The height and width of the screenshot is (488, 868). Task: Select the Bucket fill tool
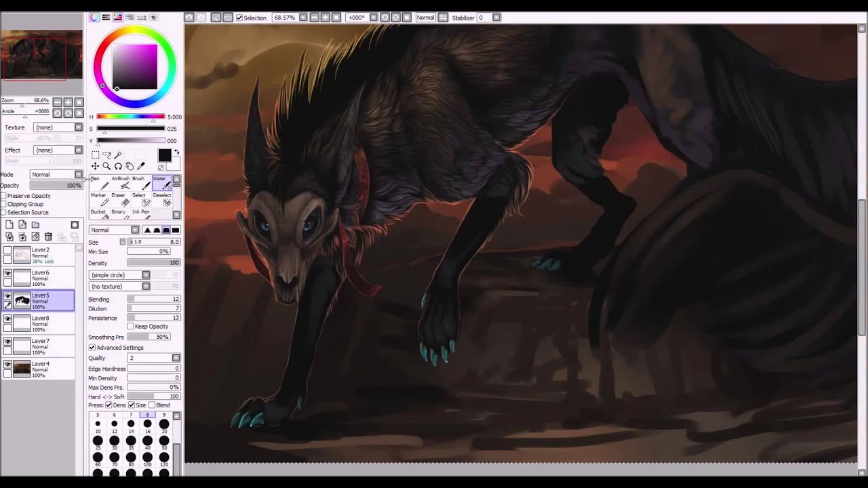coord(100,214)
